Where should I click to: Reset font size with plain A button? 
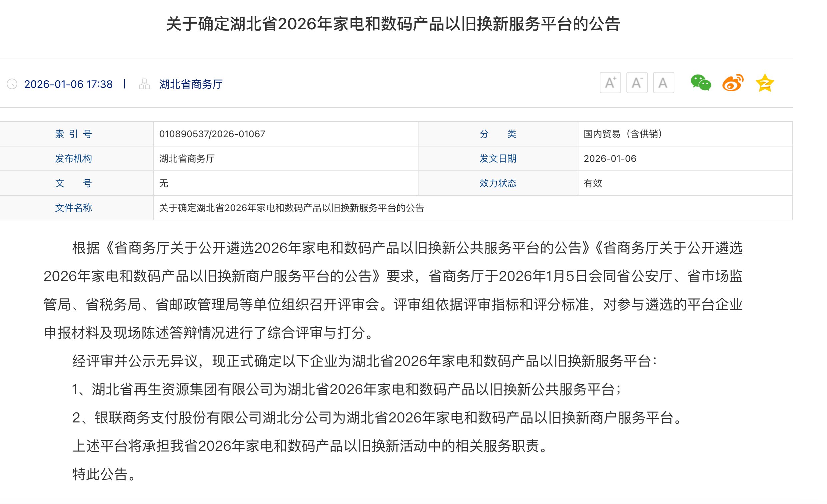tap(663, 83)
